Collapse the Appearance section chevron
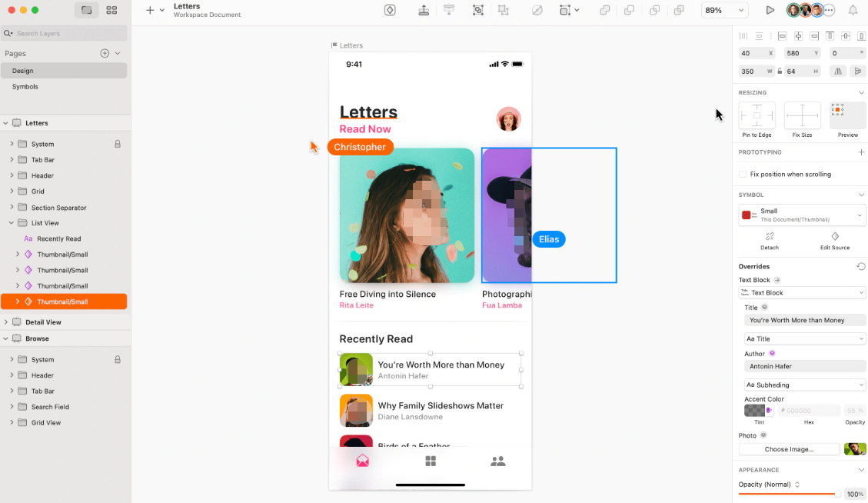Image resolution: width=868 pixels, height=503 pixels. pyautogui.click(x=861, y=470)
